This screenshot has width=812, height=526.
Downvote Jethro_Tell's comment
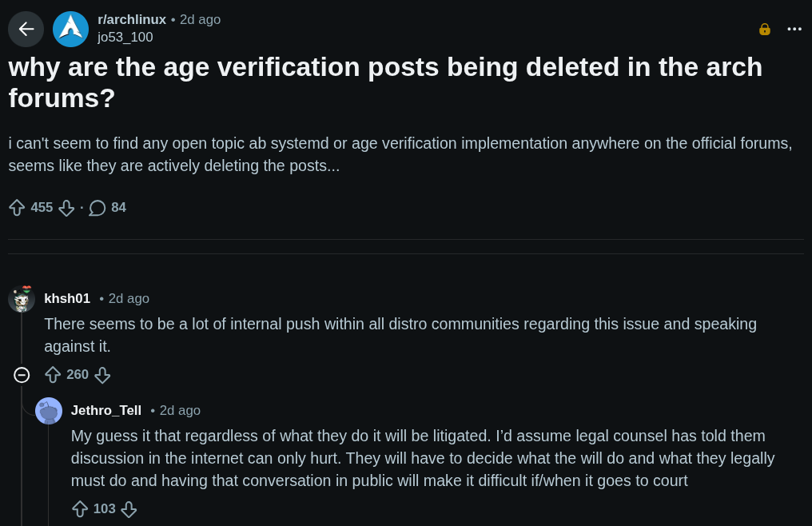[x=129, y=508]
